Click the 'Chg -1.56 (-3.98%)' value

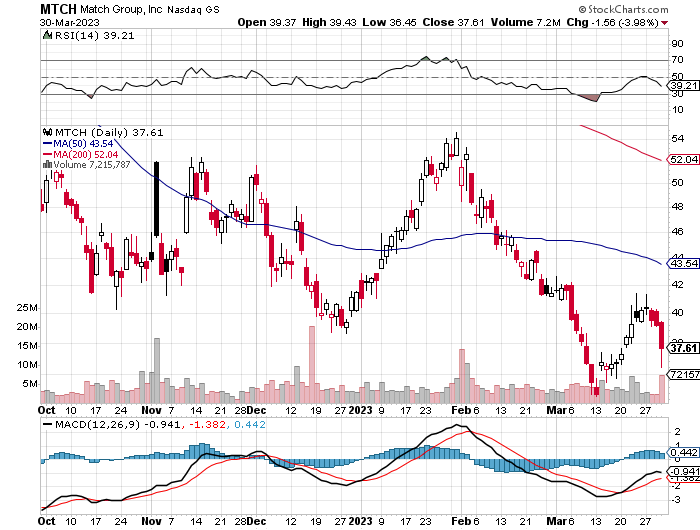[x=612, y=22]
